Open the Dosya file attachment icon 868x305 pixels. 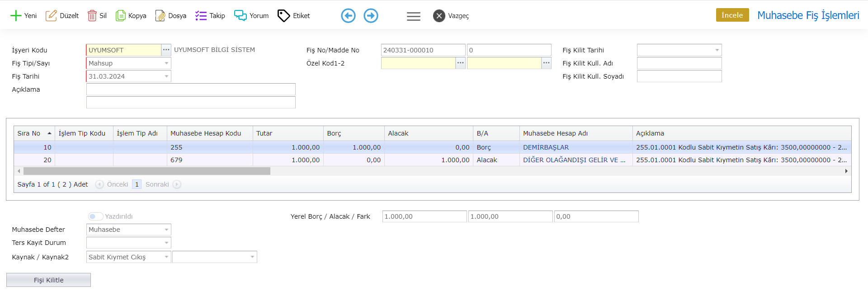tap(160, 16)
